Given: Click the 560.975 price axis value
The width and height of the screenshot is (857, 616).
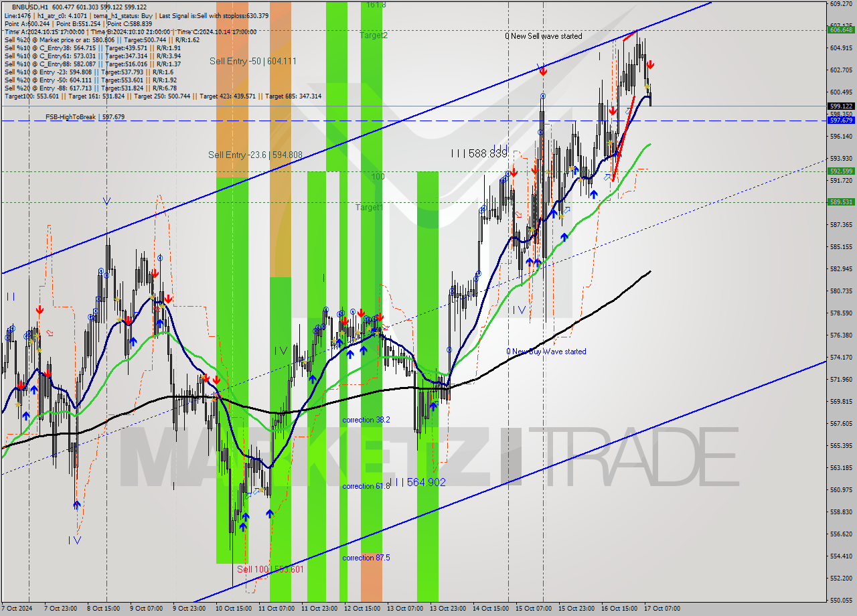Looking at the screenshot, I should [x=840, y=489].
